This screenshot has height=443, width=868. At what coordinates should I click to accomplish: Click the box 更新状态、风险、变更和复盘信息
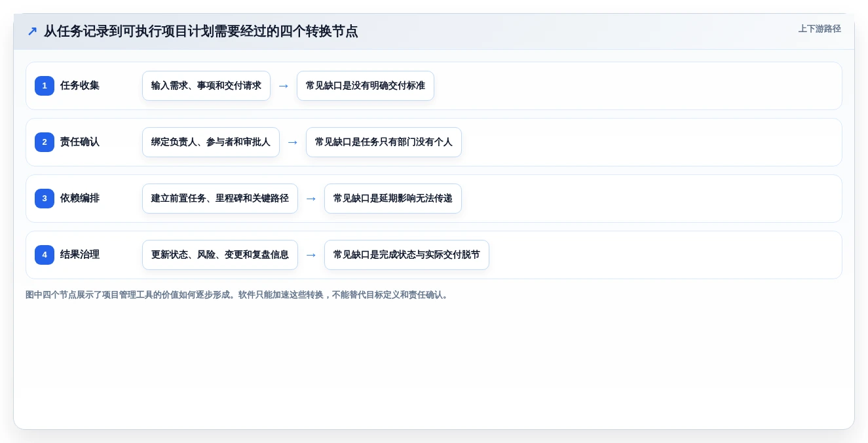pyautogui.click(x=220, y=255)
